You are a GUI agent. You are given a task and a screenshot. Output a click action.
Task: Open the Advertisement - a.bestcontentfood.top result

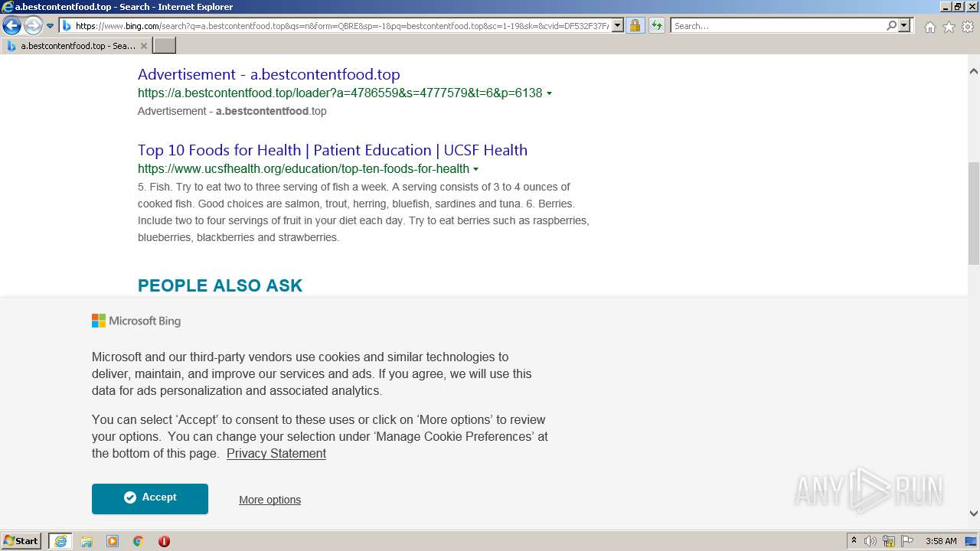point(269,74)
